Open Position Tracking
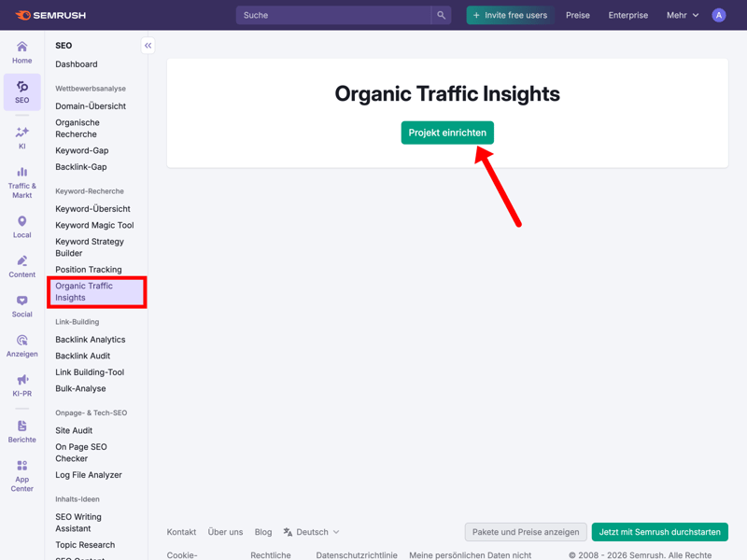 click(89, 270)
